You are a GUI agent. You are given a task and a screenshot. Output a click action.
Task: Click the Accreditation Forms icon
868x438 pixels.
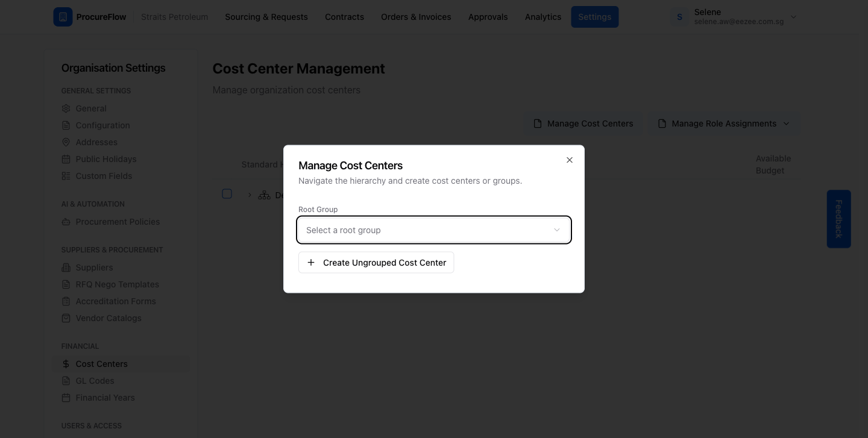coord(66,301)
